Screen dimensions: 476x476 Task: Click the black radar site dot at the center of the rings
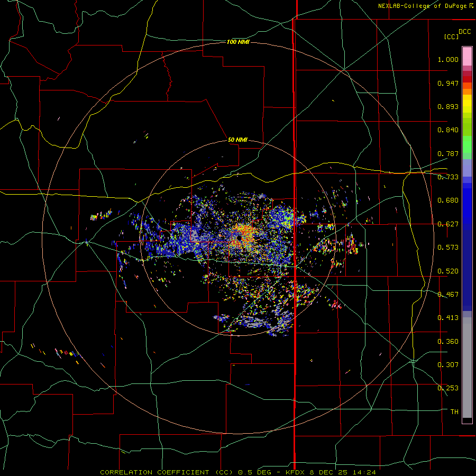click(239, 239)
